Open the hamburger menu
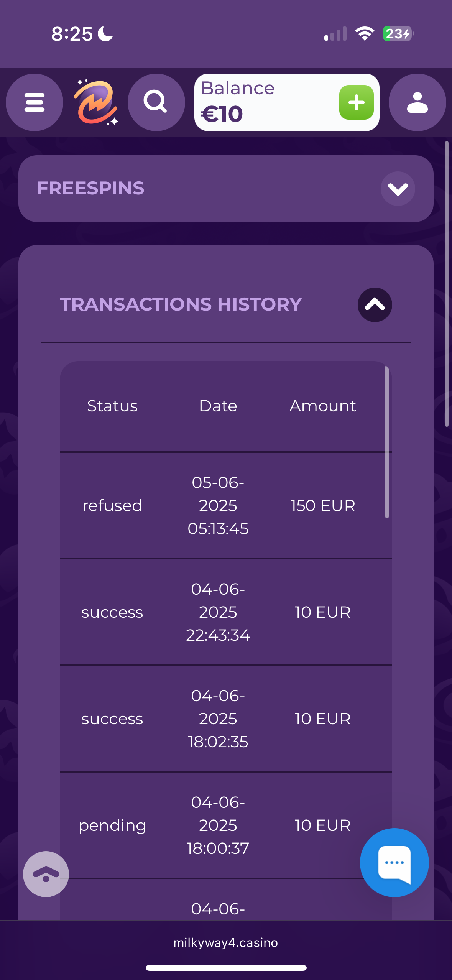452x980 pixels. coord(35,102)
